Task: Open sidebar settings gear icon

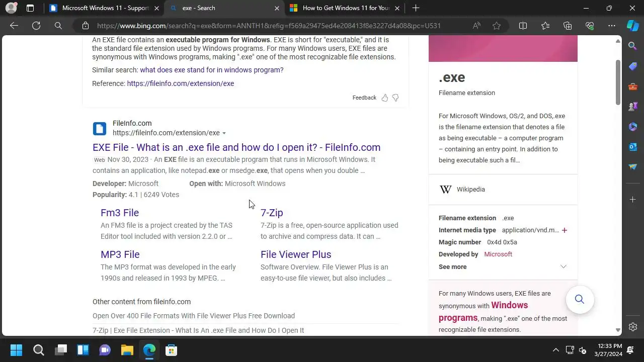Action: [x=633, y=327]
